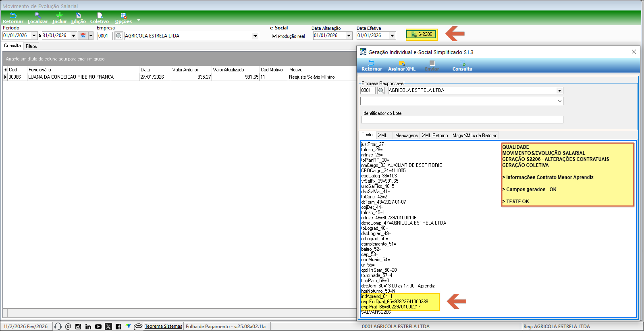Switch to the Filtros tab
Screen dimensions: 644x331
[31, 46]
